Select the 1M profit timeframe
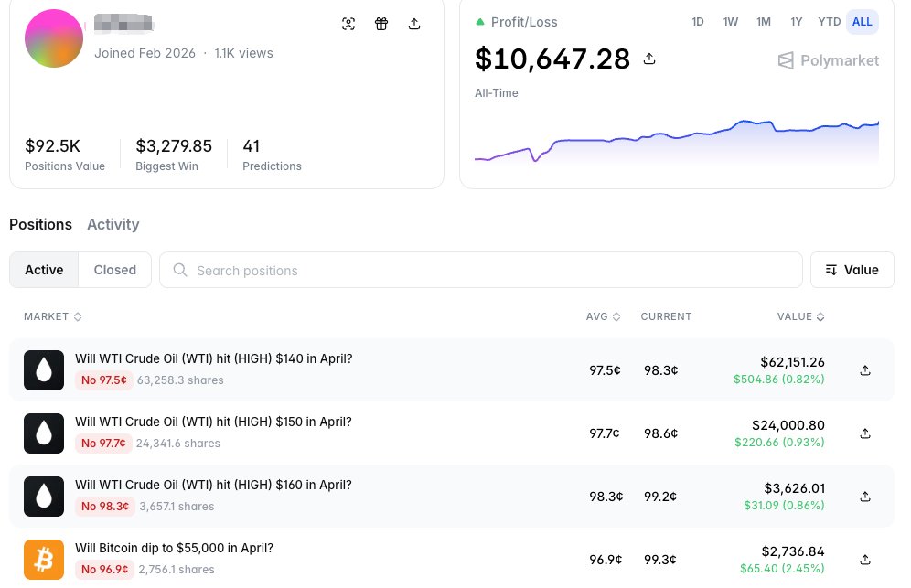This screenshot has width=911, height=588. [764, 22]
